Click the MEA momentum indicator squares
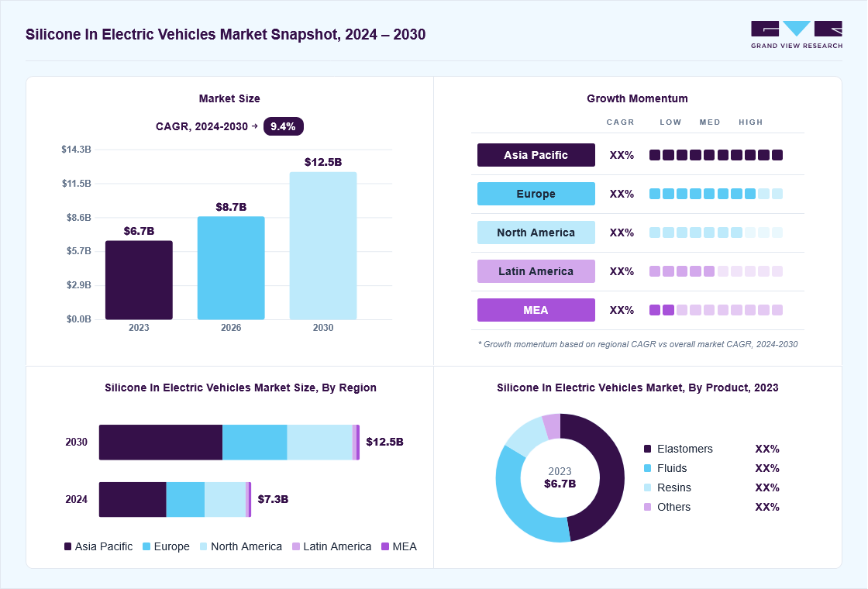This screenshot has width=868, height=589. 716,310
